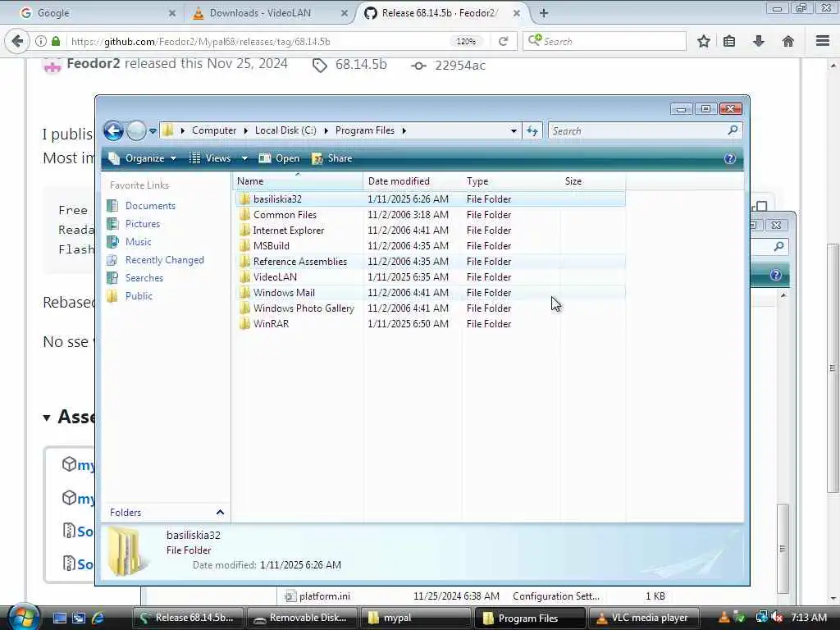Open the Organize menu
Screen dimensions: 840x630
(143, 158)
